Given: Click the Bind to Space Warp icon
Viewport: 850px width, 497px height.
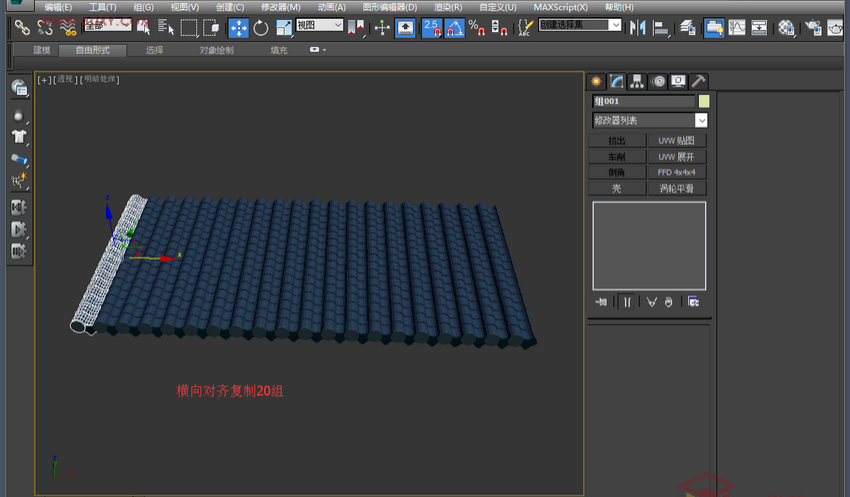Looking at the screenshot, I should (x=68, y=27).
